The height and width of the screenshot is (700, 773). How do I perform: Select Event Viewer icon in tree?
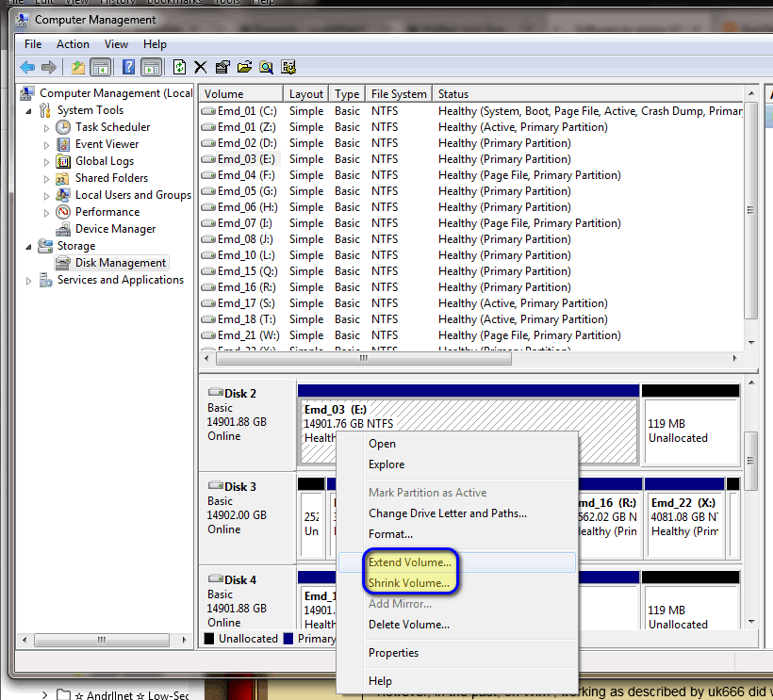tap(63, 144)
